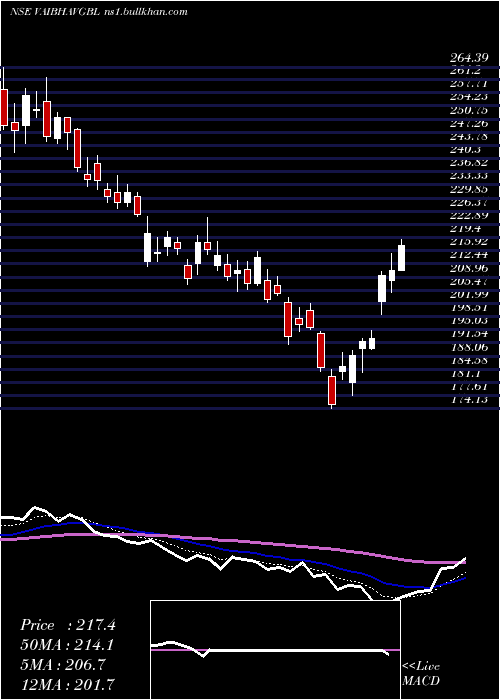
Task: Select the 229.85 price axis label
Action: tap(468, 189)
